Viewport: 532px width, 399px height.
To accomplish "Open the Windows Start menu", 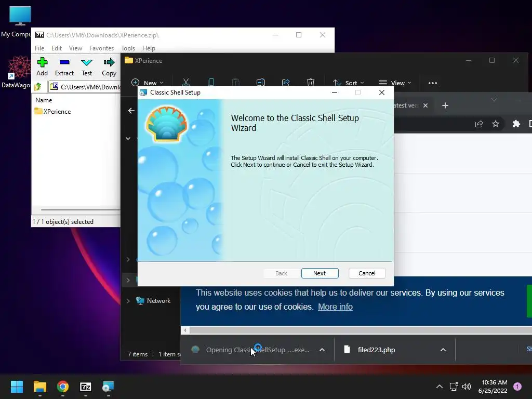I will (17, 387).
